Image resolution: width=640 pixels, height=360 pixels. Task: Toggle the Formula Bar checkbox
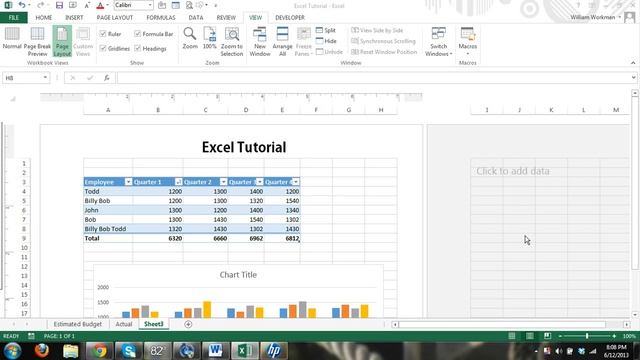tap(138, 34)
